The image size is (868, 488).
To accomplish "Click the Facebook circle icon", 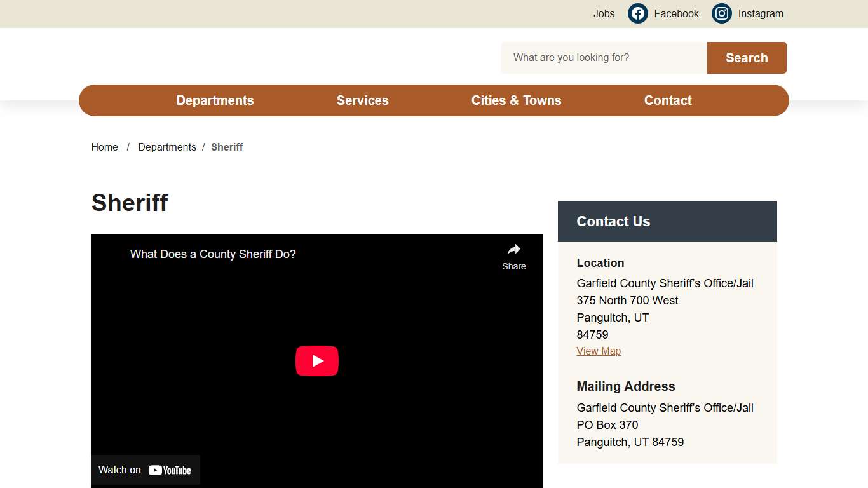I will tap(637, 13).
